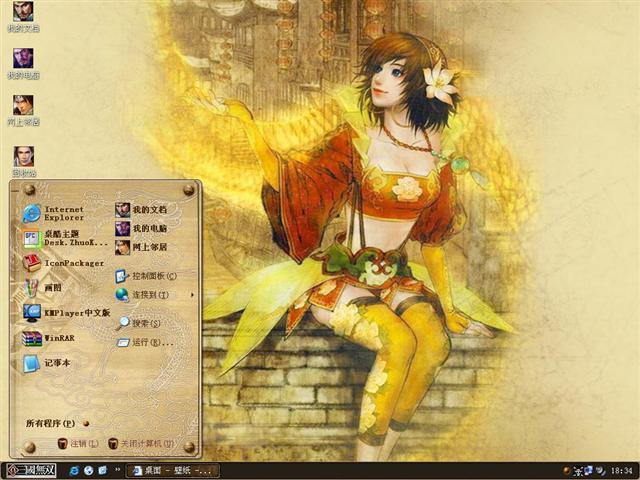
Task: Click the 注销(L) log off button
Action: (78, 443)
